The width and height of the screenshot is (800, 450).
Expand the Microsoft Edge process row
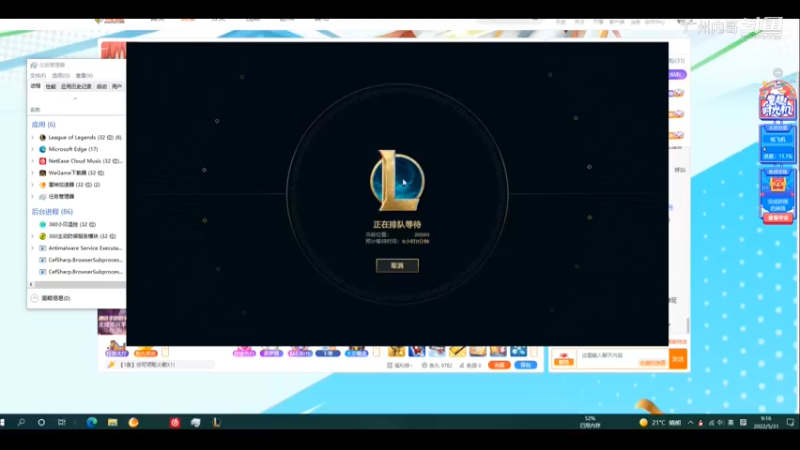33,149
